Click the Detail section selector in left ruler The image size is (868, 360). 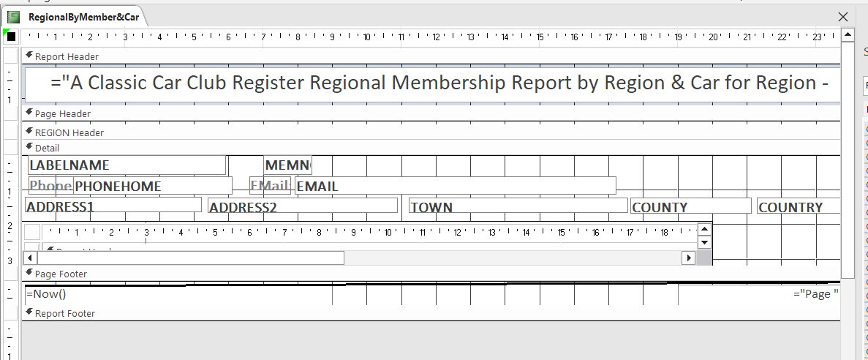[x=10, y=148]
